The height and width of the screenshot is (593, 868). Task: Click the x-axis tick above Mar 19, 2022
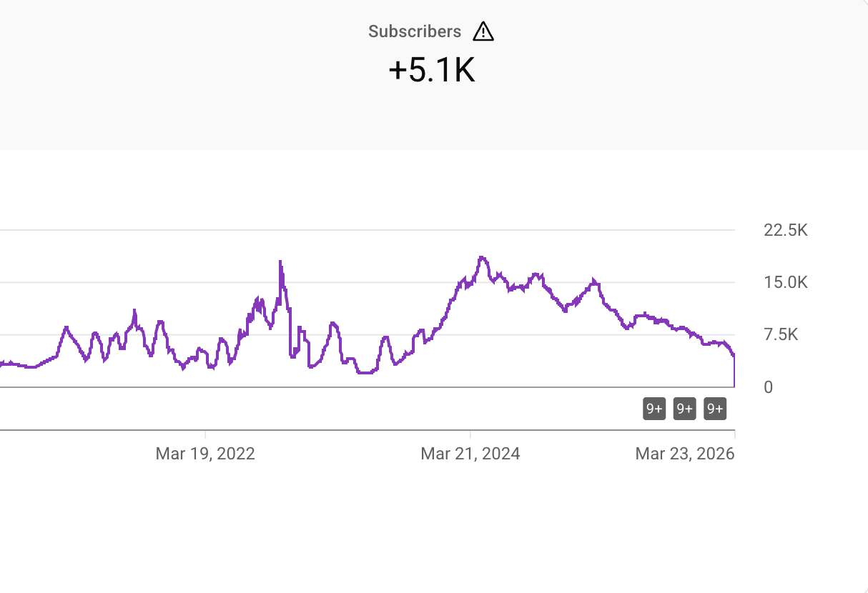[x=205, y=434]
